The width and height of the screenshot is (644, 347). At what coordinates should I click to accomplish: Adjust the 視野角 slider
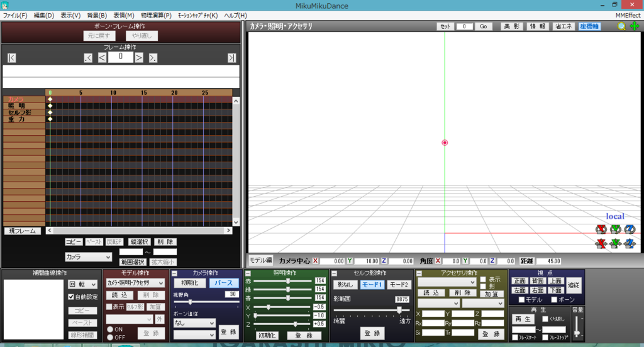click(206, 302)
